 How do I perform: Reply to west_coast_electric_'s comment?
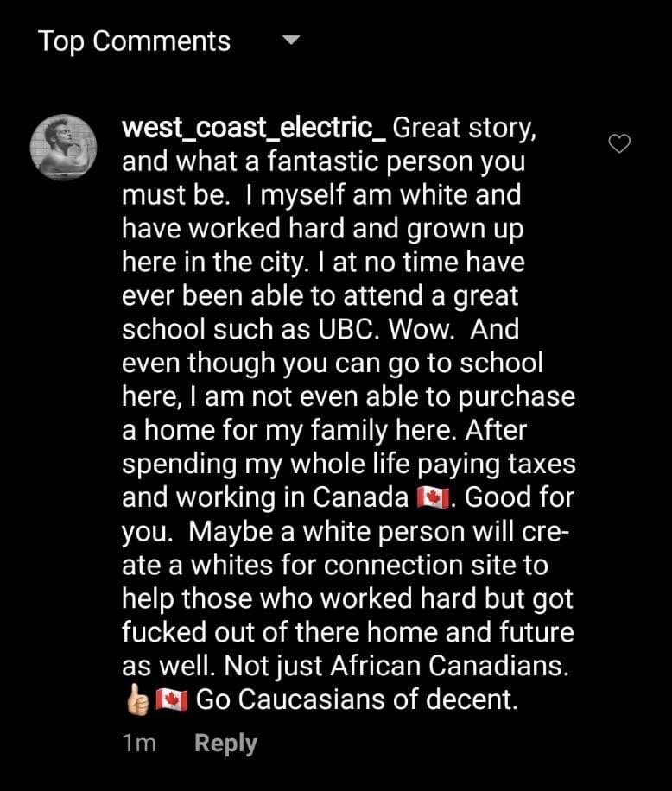225,743
